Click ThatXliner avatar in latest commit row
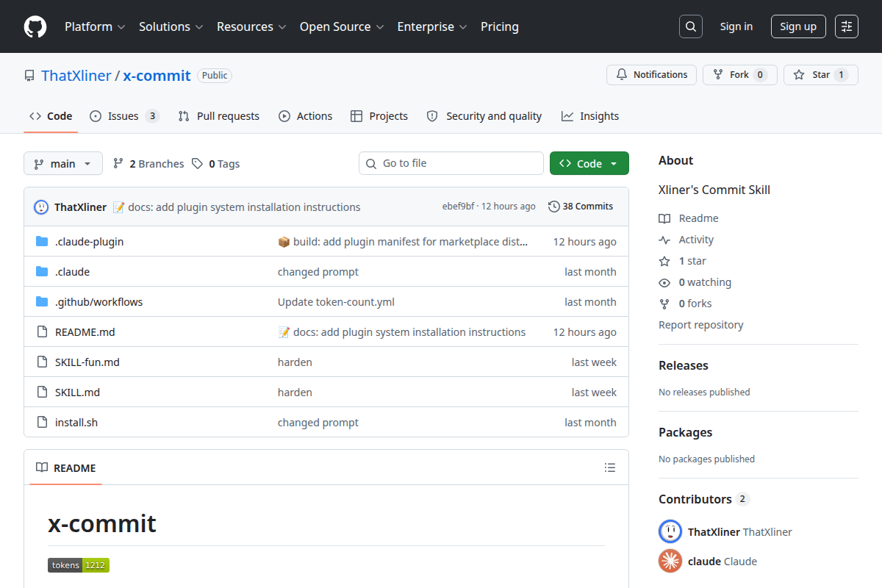The height and width of the screenshot is (588, 882). [41, 207]
